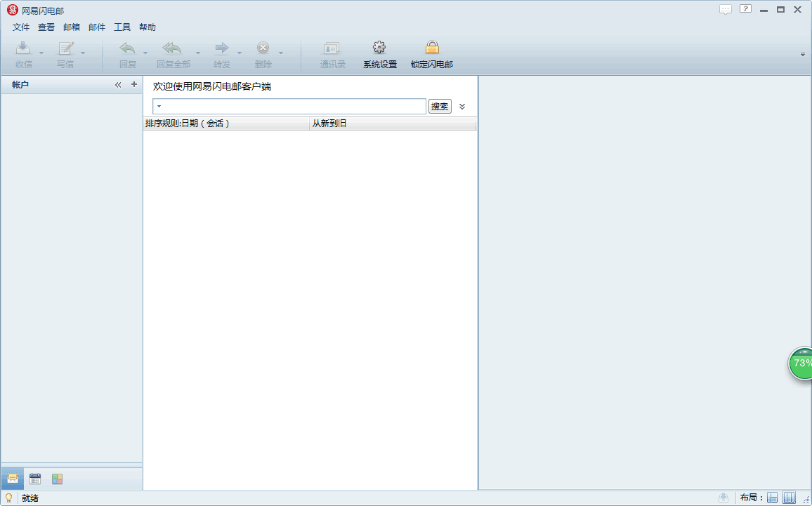The image size is (812, 506).
Task: Open toolbar overflow arrow at right edge
Action: click(x=803, y=54)
